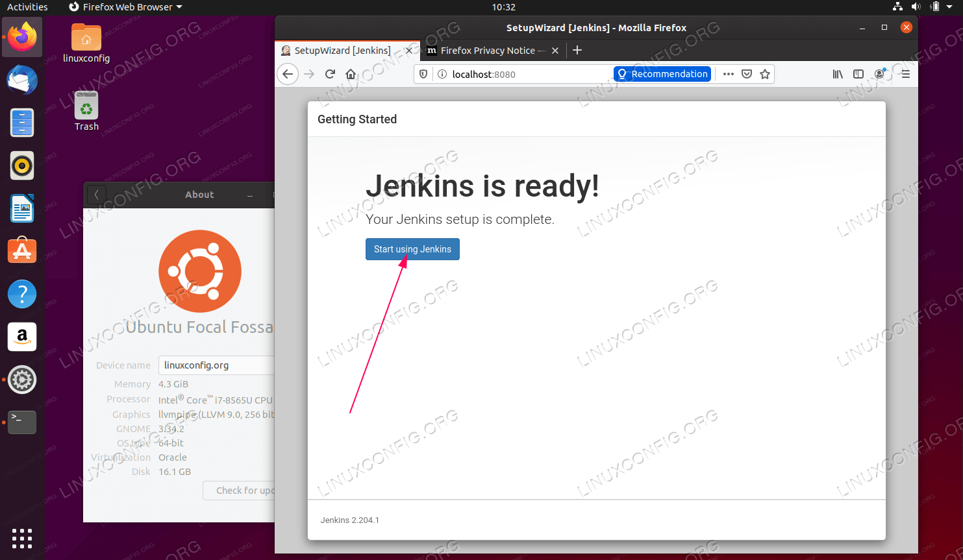The image size is (963, 560).
Task: Click 'Your Jenkins setup is complete.' text
Action: 460,219
